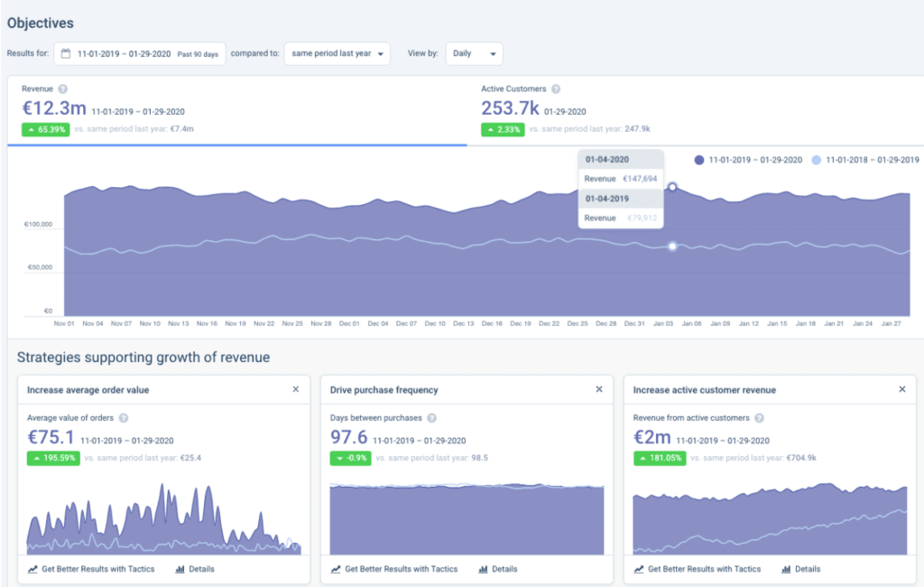Click help icon next to Days between purchases
Screen dimensions: 924x587
click(x=431, y=418)
